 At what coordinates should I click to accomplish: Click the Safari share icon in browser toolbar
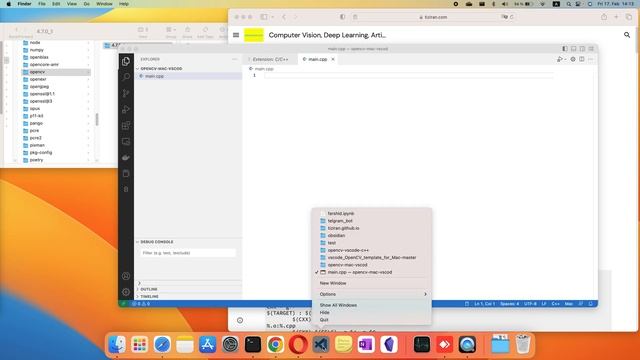point(604,17)
